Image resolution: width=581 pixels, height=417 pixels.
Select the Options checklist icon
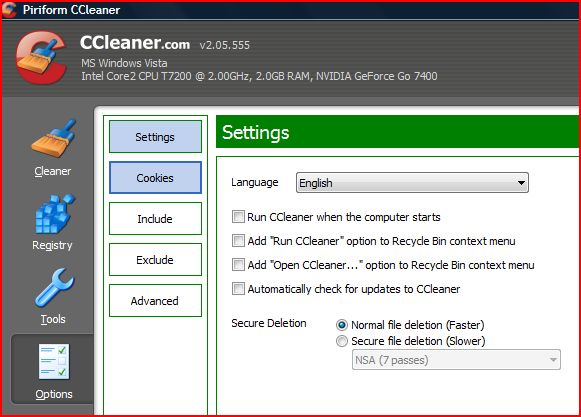coord(54,361)
